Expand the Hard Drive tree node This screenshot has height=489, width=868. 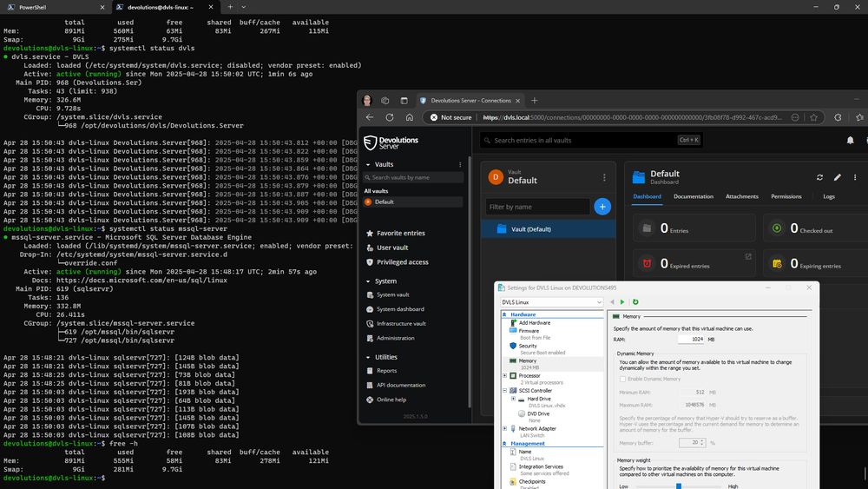pos(513,399)
